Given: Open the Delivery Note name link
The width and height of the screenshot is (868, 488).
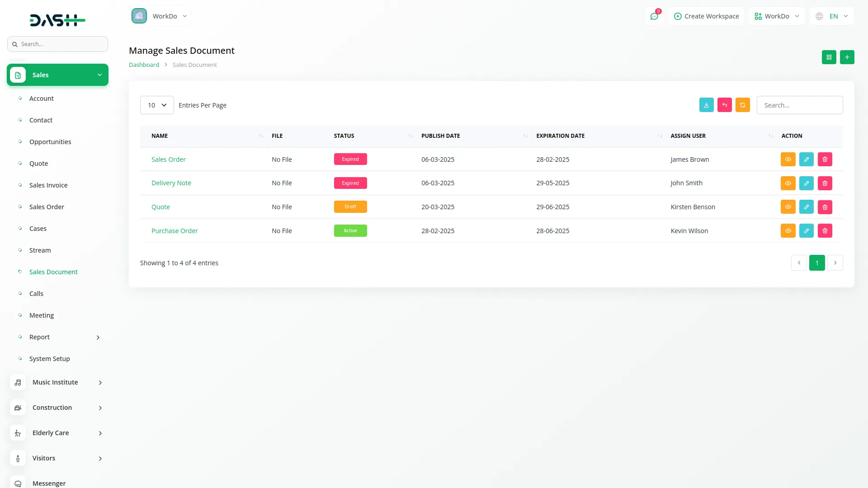Looking at the screenshot, I should point(171,183).
